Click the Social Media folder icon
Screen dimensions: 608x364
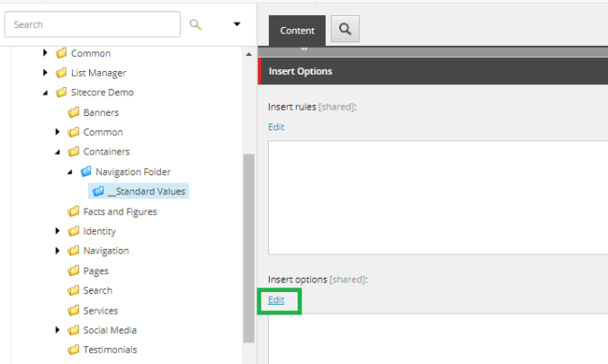click(74, 330)
